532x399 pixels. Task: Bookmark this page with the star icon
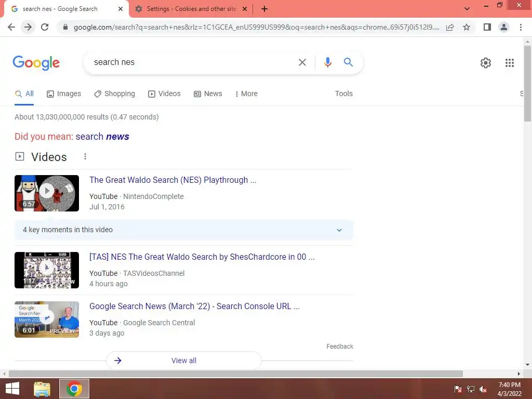(467, 27)
